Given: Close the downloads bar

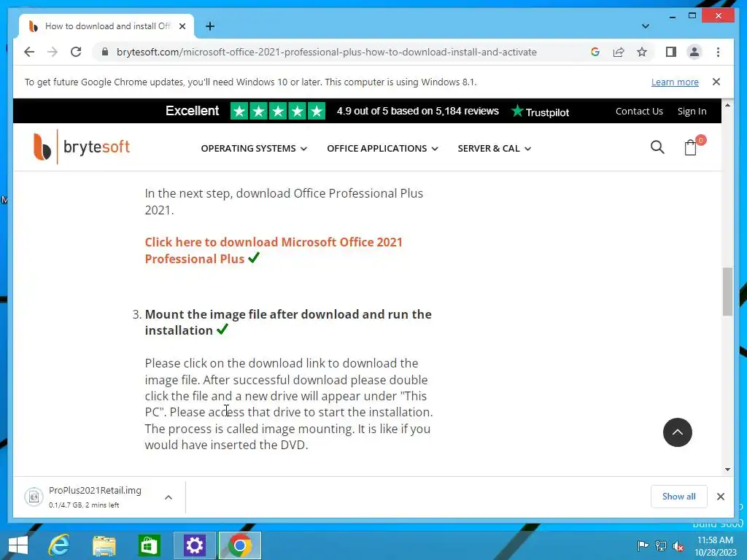Looking at the screenshot, I should coord(720,497).
